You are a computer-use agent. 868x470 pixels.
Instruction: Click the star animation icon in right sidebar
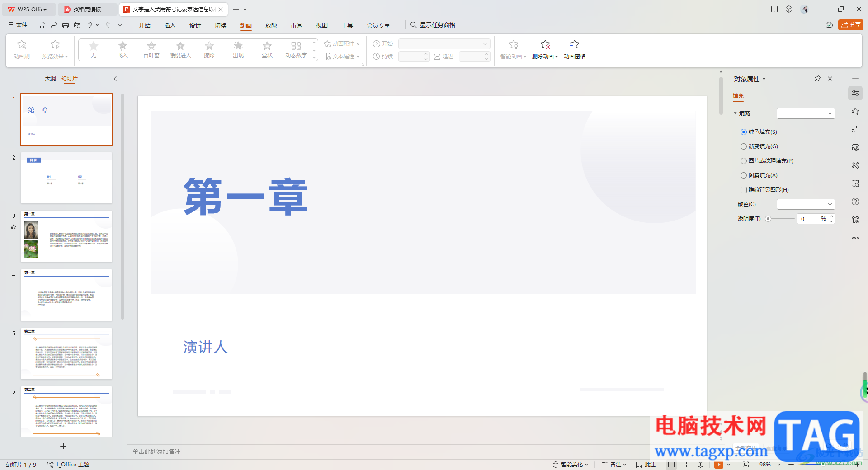pyautogui.click(x=855, y=111)
